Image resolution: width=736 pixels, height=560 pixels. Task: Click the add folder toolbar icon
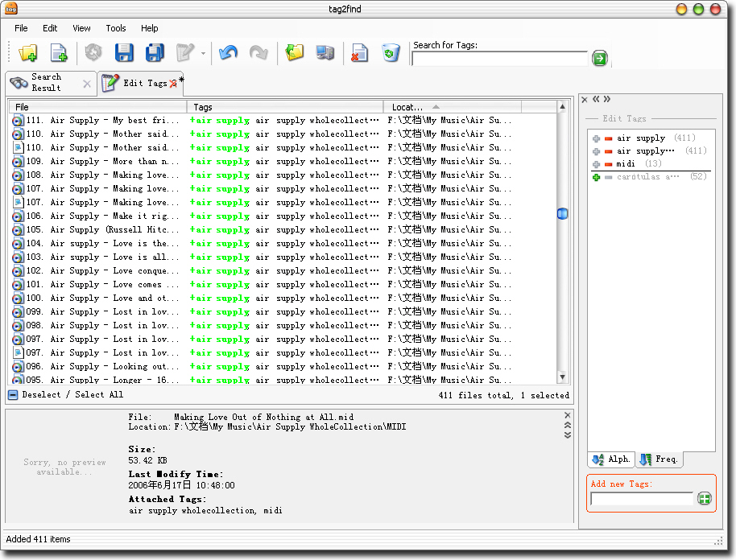point(27,53)
